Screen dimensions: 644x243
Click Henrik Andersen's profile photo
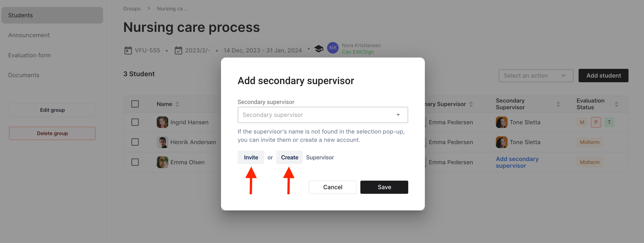tap(162, 142)
